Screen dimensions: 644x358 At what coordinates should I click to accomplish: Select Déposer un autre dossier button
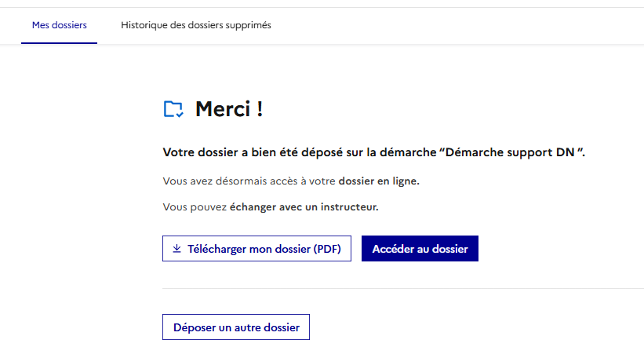236,327
